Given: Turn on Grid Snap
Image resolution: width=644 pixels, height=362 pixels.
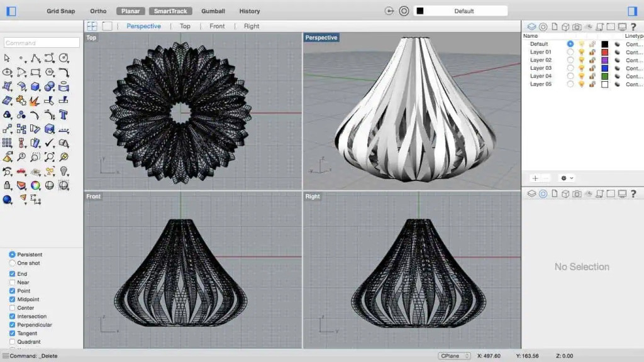Looking at the screenshot, I should (61, 11).
